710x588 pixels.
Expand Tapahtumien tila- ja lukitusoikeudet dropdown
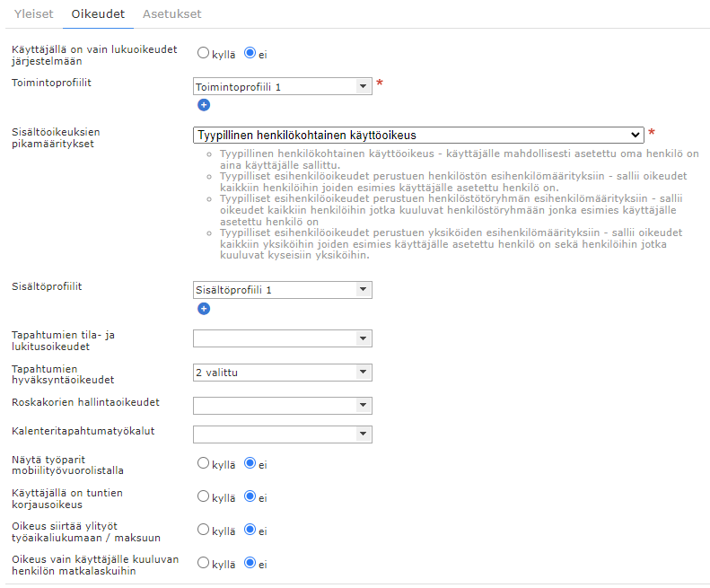pos(282,338)
